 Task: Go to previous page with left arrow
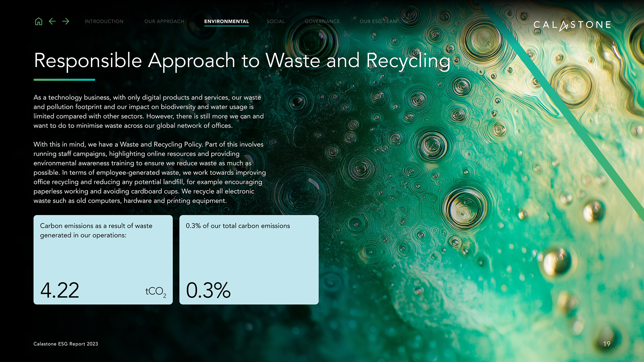click(x=52, y=21)
